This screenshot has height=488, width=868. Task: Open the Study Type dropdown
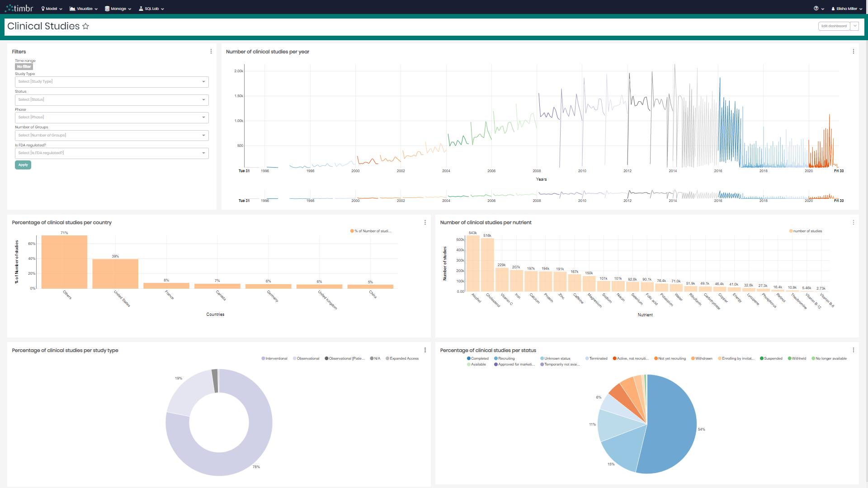click(111, 82)
